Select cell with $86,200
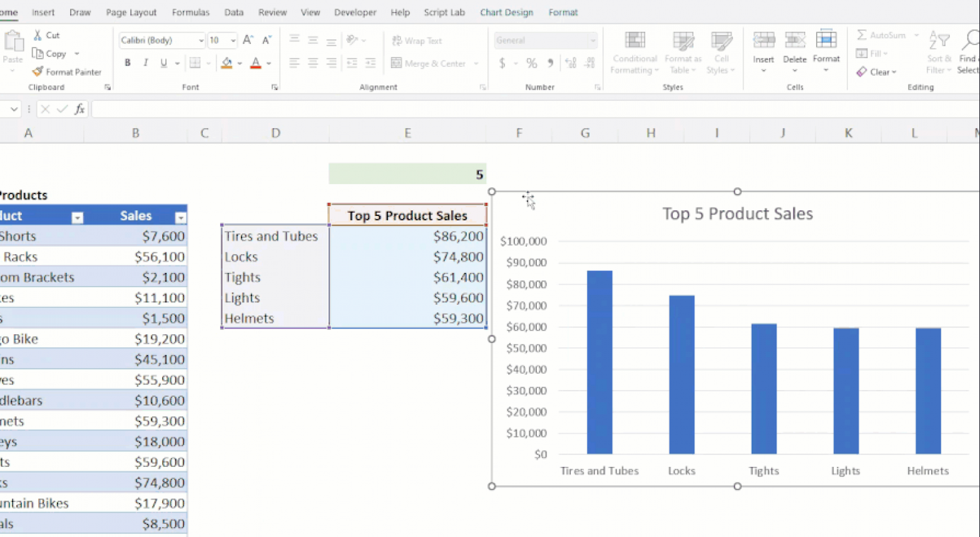 tap(407, 236)
